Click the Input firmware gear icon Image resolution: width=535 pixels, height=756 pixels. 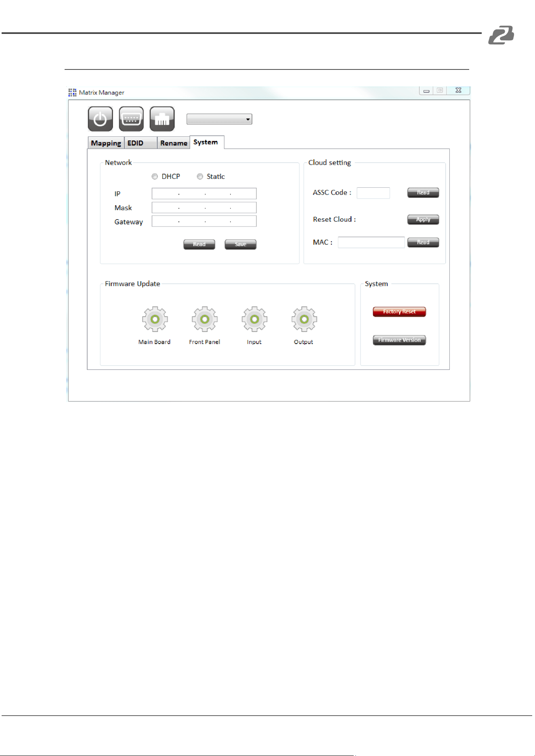coord(254,319)
